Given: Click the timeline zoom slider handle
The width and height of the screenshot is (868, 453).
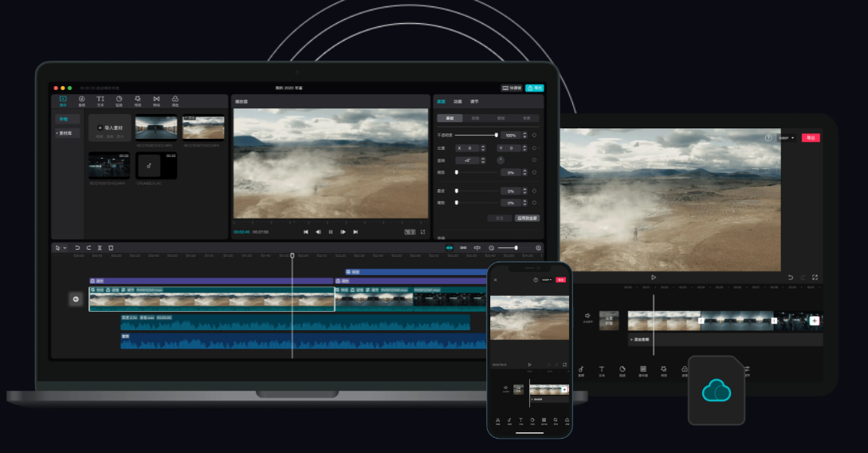Looking at the screenshot, I should [516, 248].
